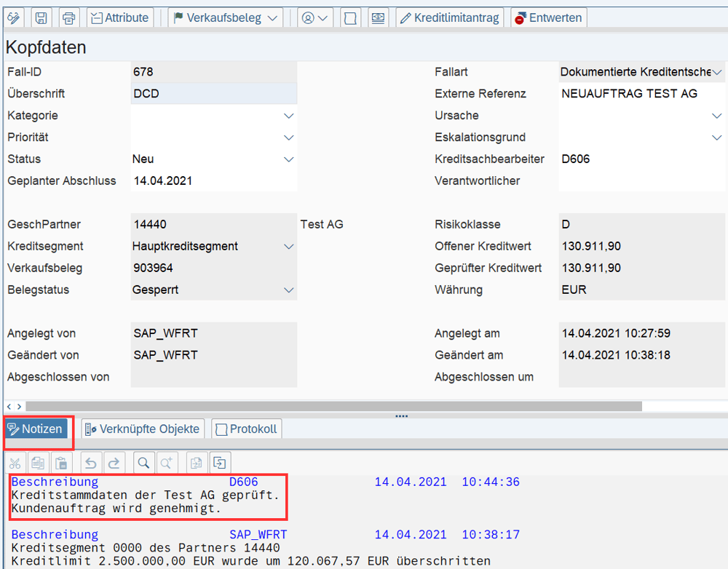This screenshot has height=569, width=728.
Task: Click the Geplanter Abschluss date field
Action: tap(213, 181)
